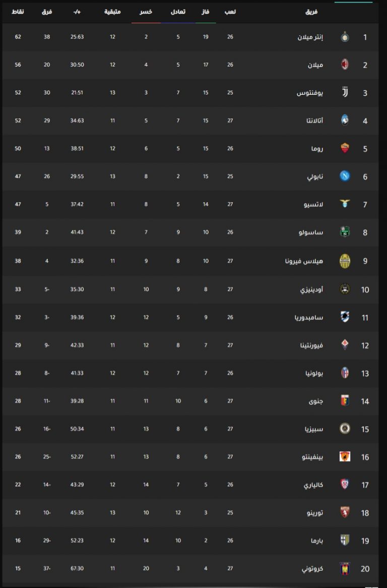Viewport: 387px width, 588px height.
Task: Click the Roma club crest
Action: pos(345,148)
